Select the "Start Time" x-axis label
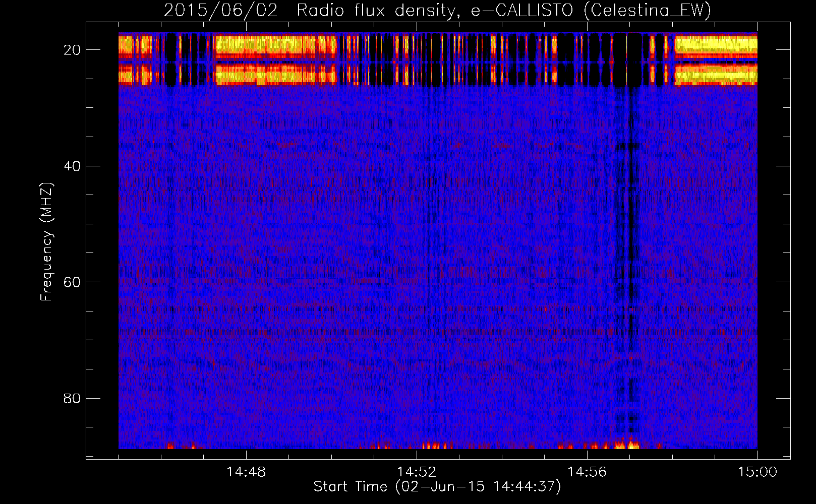Viewport: 816px width, 504px height. (437, 487)
